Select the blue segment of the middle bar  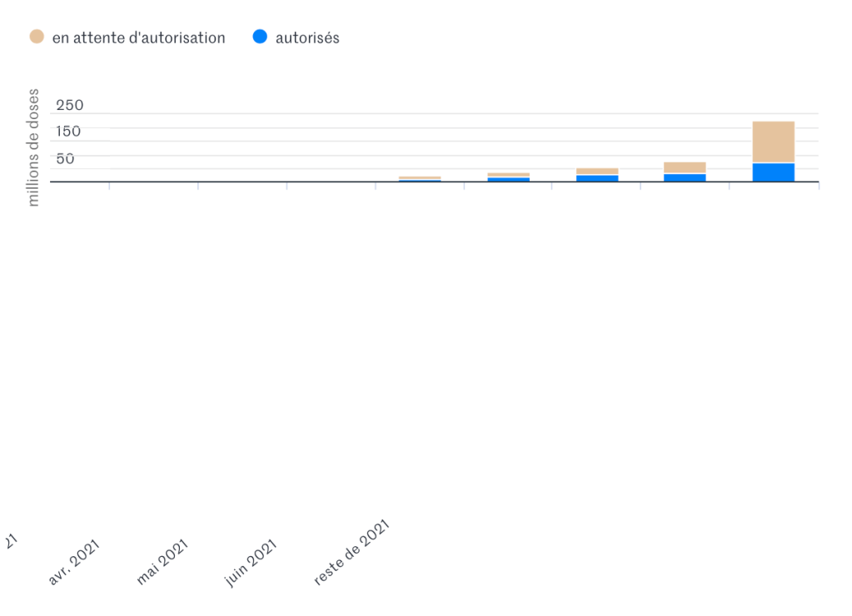(597, 178)
